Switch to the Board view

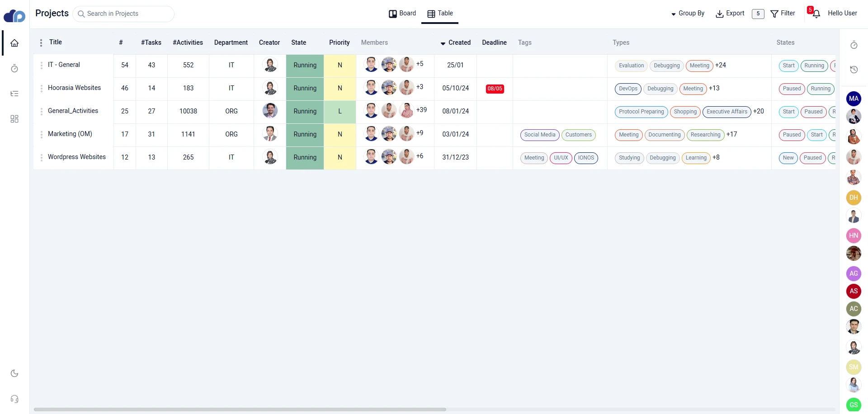point(402,14)
